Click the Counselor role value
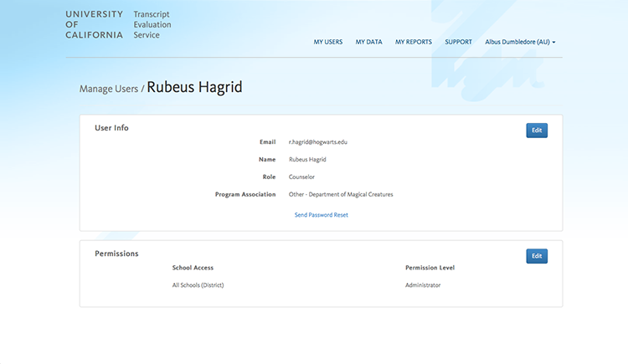 point(301,177)
